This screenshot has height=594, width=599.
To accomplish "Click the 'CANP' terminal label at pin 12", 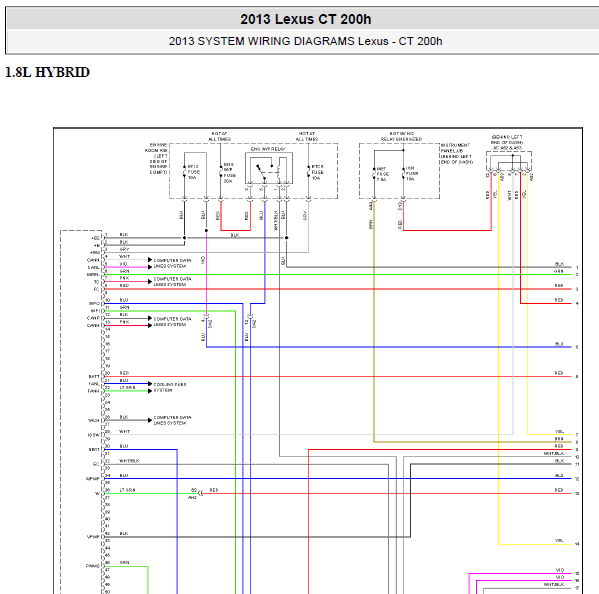I will [94, 318].
